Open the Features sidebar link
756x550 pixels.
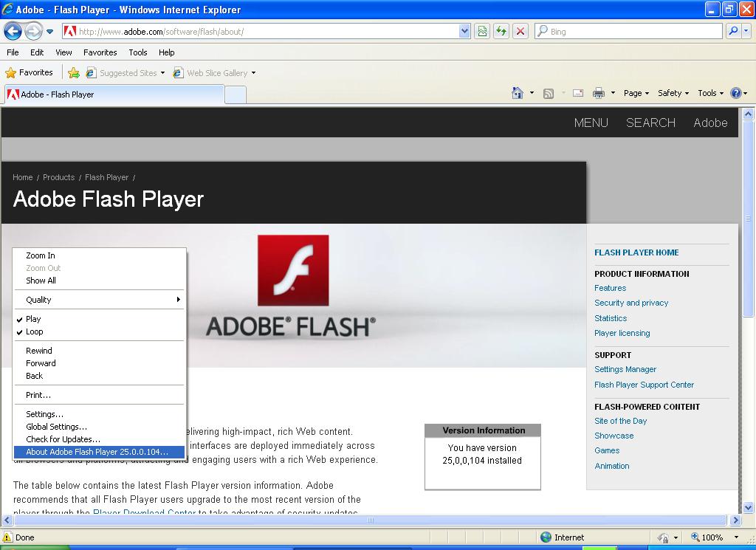(x=610, y=288)
